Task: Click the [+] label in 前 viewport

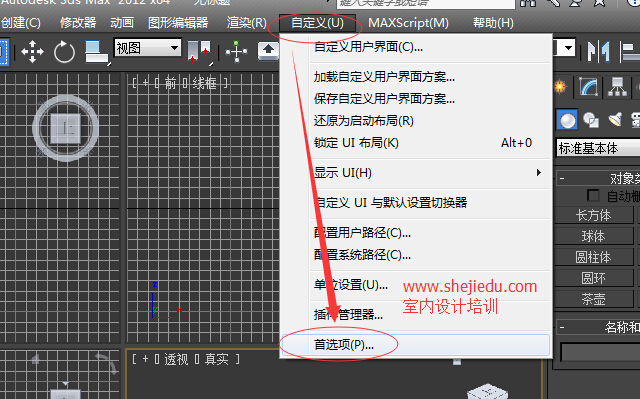Action: (145, 83)
